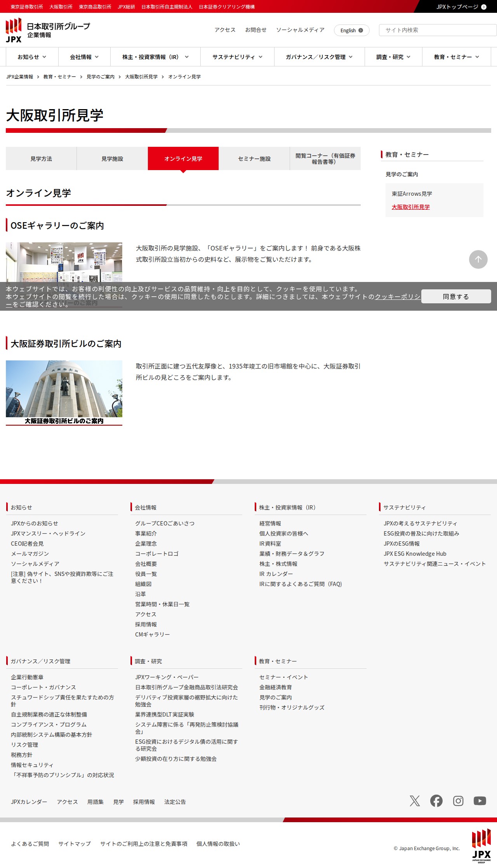Open the CEO記者会見 footer link
The width and height of the screenshot is (497, 868).
27,544
